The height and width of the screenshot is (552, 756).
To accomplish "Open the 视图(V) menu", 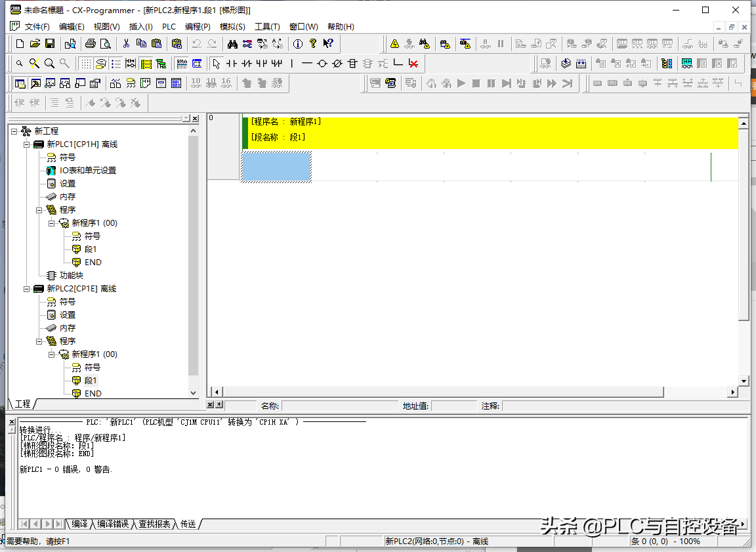I will 106,26.
